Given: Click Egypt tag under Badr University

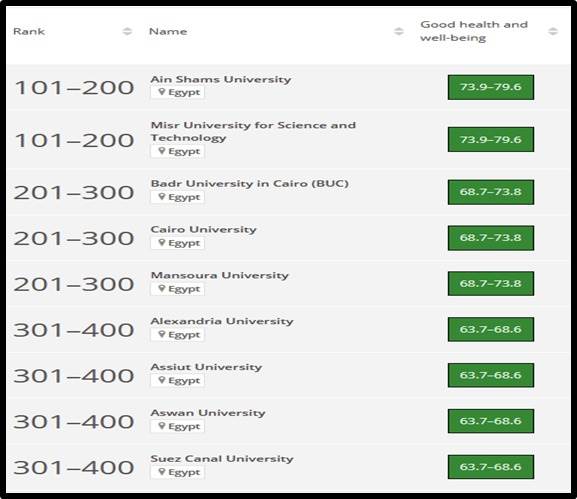Looking at the screenshot, I should pyautogui.click(x=177, y=197).
